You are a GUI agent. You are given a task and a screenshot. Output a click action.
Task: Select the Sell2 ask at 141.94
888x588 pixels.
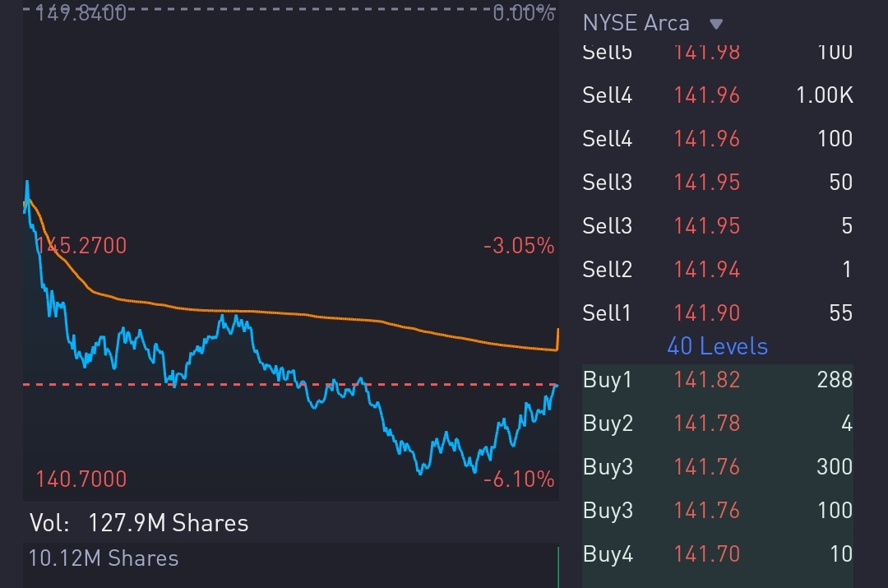click(x=717, y=269)
